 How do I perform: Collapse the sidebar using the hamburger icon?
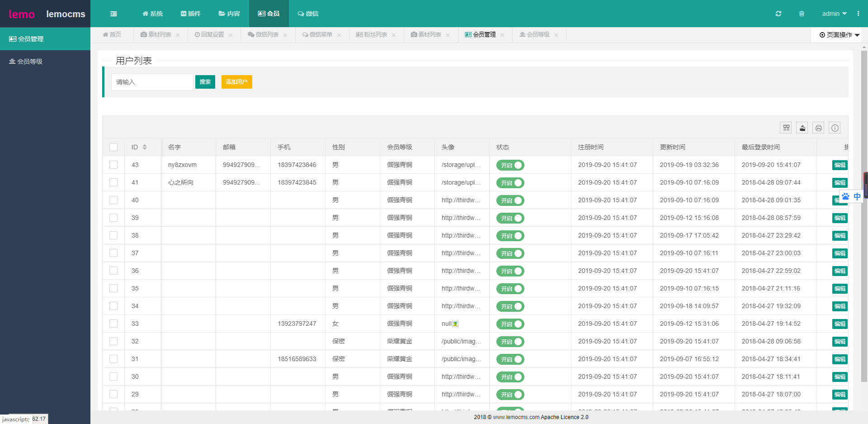pos(113,14)
